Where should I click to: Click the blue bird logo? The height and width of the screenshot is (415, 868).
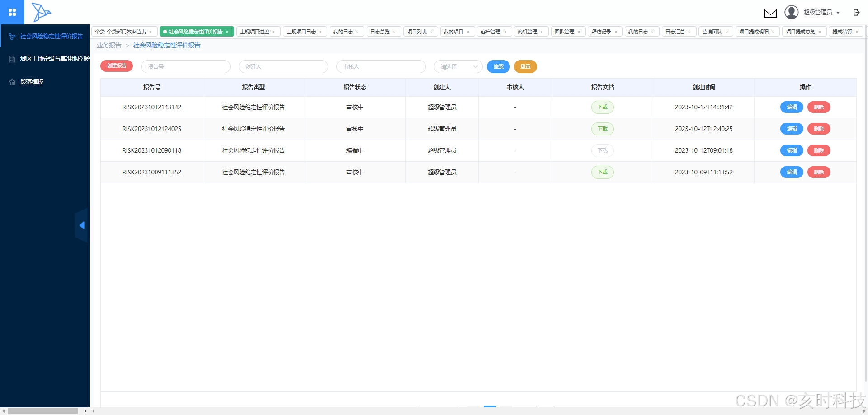[x=41, y=12]
